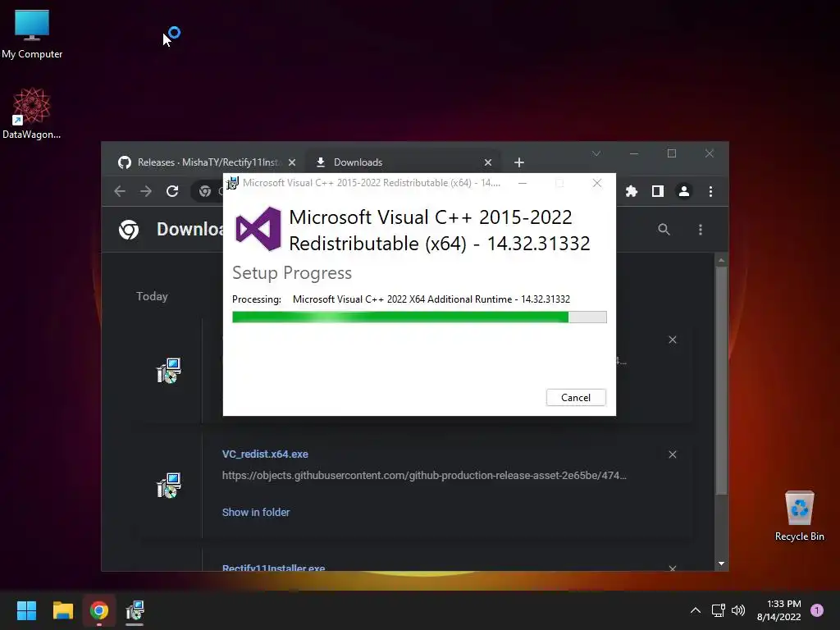Click the VC_redist.x64.exe file icon

tap(168, 486)
